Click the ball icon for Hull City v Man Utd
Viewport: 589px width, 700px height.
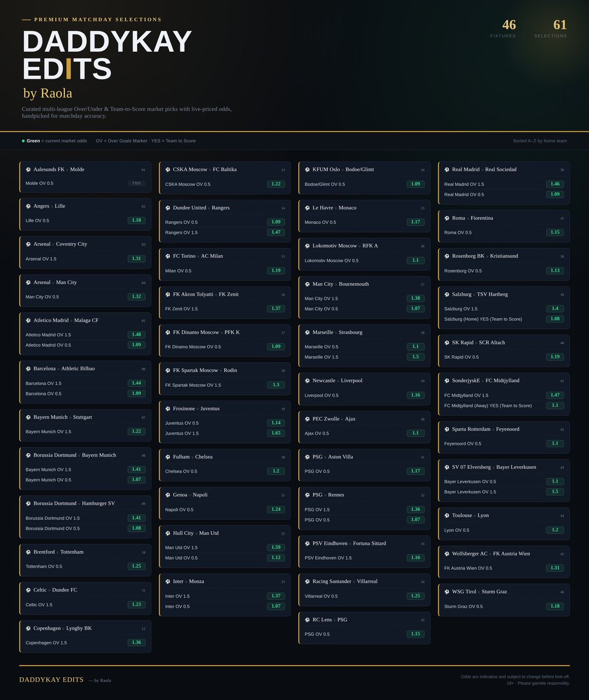168,533
